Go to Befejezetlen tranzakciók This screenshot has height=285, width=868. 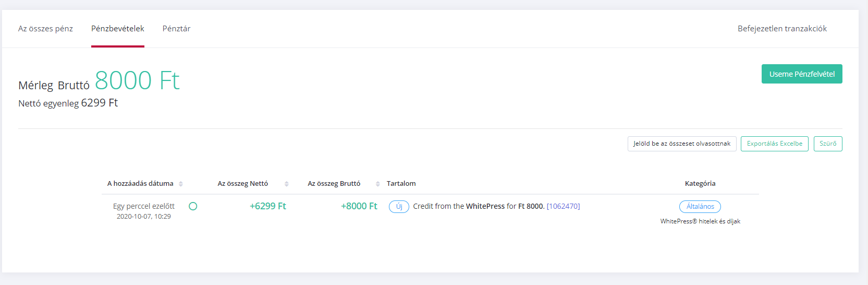coord(782,29)
